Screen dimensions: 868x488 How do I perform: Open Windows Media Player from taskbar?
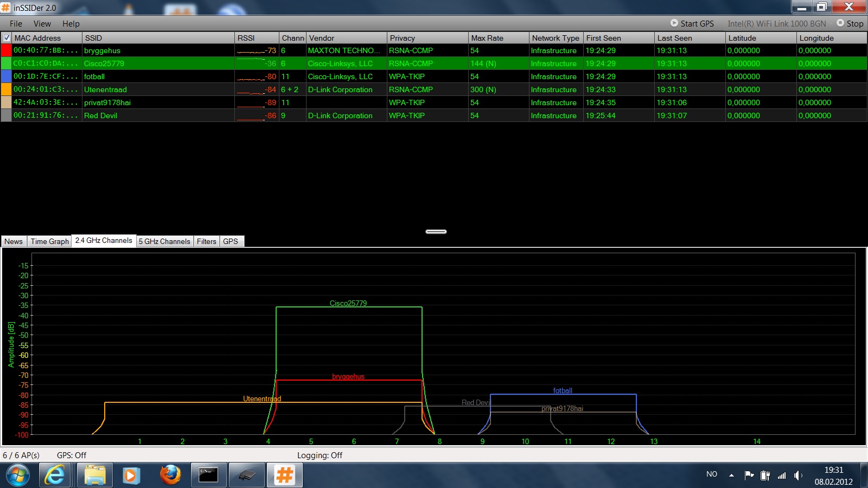(131, 476)
